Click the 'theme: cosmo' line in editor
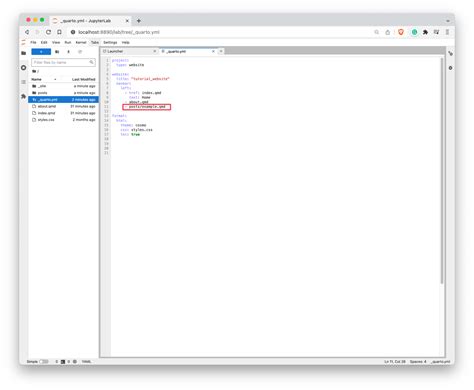 pyautogui.click(x=133, y=125)
